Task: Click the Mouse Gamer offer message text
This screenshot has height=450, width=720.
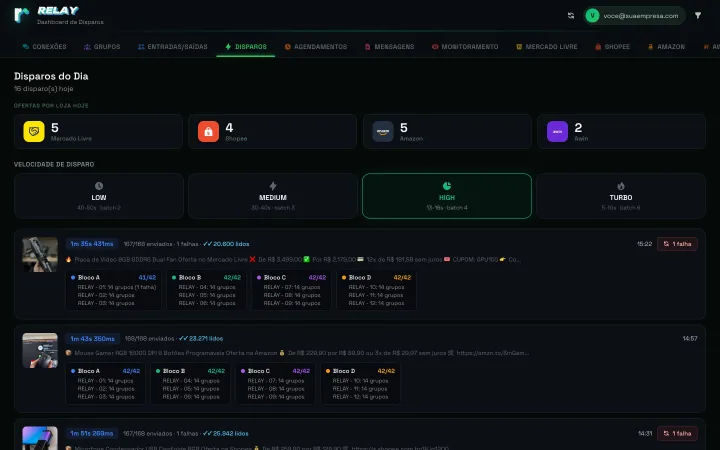Action: click(x=297, y=353)
